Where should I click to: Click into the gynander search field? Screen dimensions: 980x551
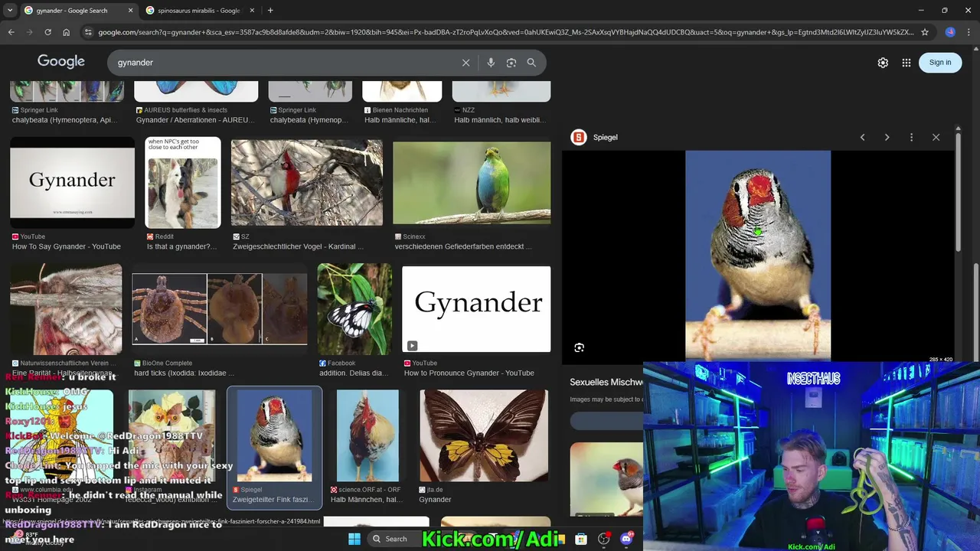point(283,63)
